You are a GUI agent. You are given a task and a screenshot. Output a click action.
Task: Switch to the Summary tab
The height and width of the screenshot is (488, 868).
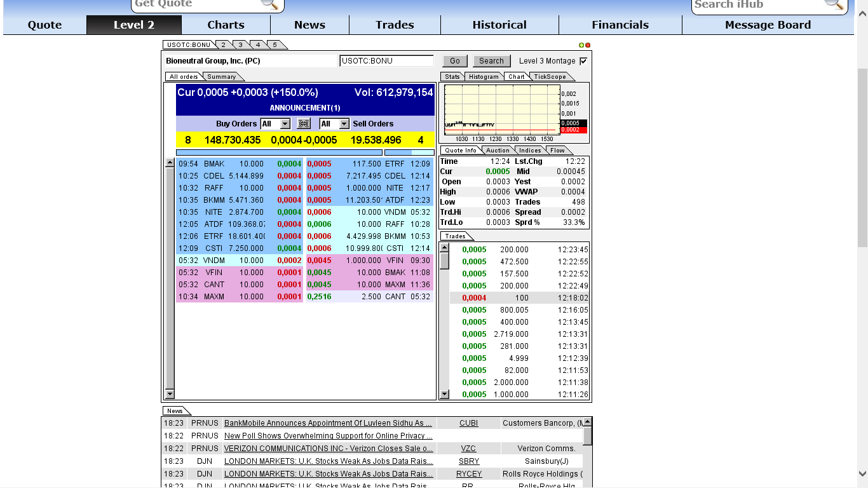[222, 77]
